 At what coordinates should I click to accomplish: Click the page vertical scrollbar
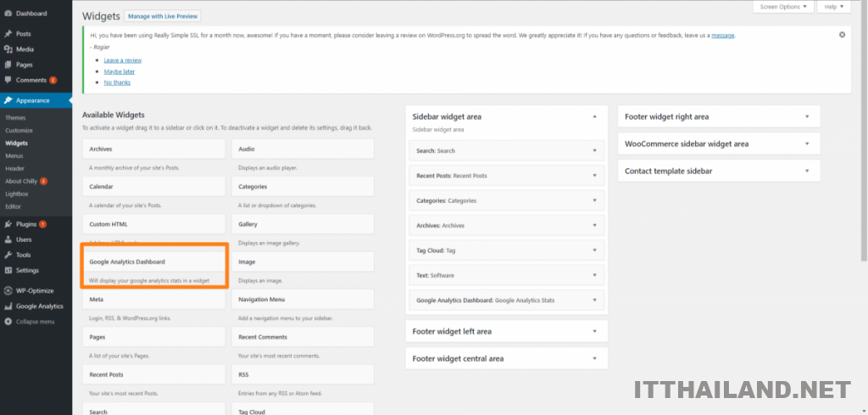865,130
